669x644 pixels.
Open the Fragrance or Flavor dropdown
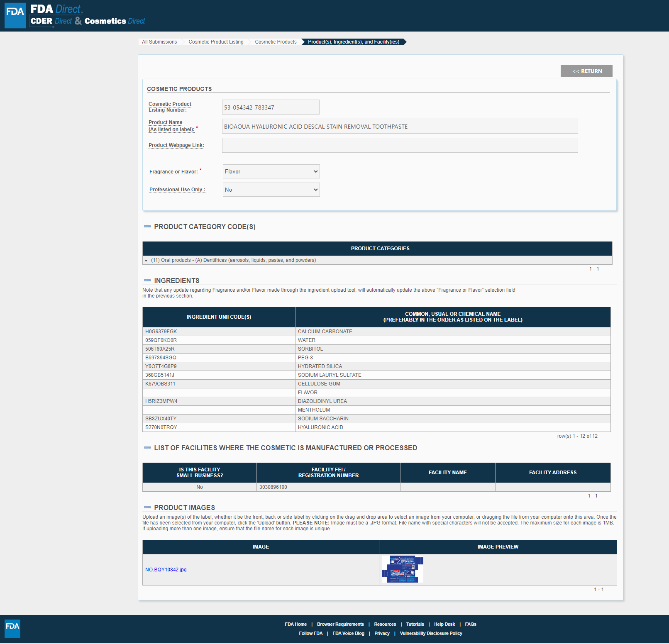point(271,171)
